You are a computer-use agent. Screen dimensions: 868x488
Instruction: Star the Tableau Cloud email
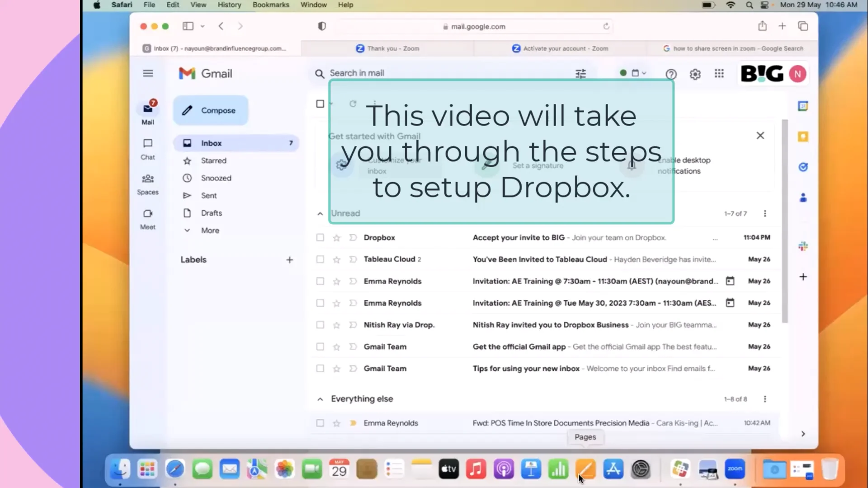337,259
